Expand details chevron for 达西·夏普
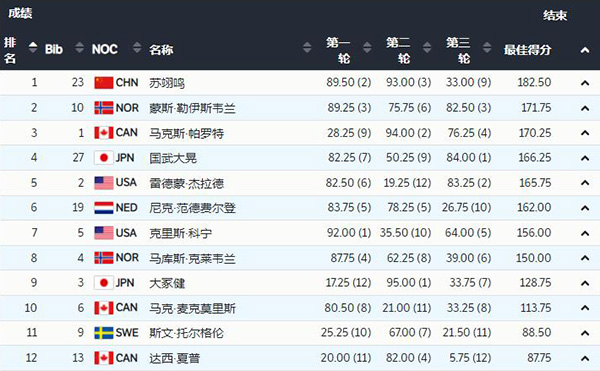600x371 pixels. tap(585, 358)
